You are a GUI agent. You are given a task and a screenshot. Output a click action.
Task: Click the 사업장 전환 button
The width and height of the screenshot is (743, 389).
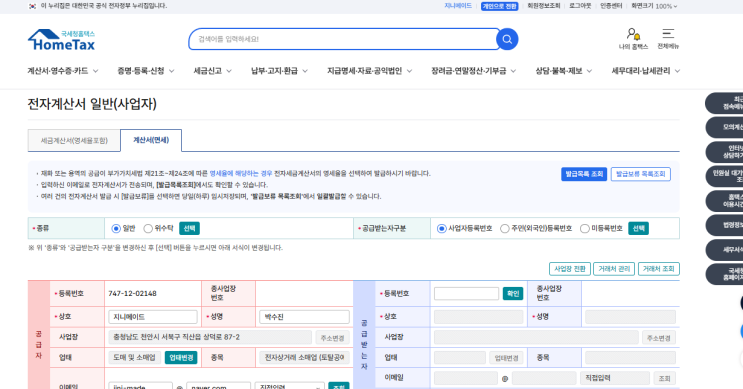point(570,269)
